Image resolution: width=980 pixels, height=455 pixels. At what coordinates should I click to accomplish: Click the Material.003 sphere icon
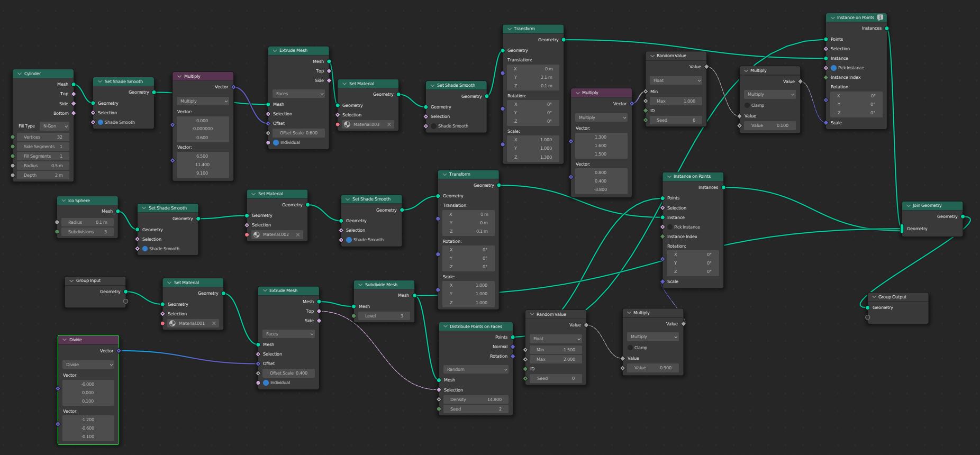[x=347, y=125]
